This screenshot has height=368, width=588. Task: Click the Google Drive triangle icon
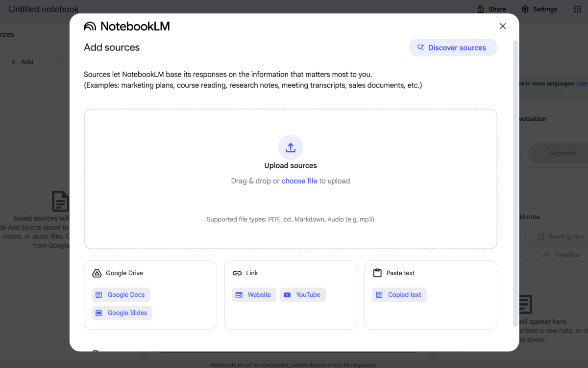(97, 273)
